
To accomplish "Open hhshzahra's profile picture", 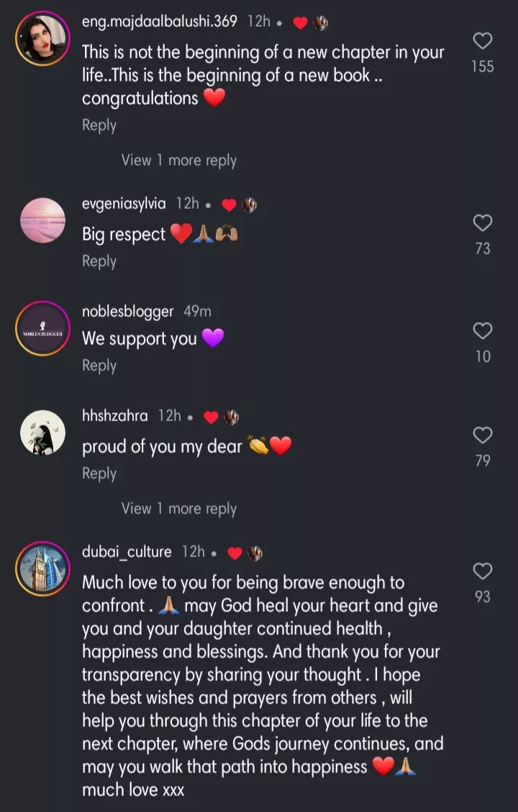I will click(43, 433).
